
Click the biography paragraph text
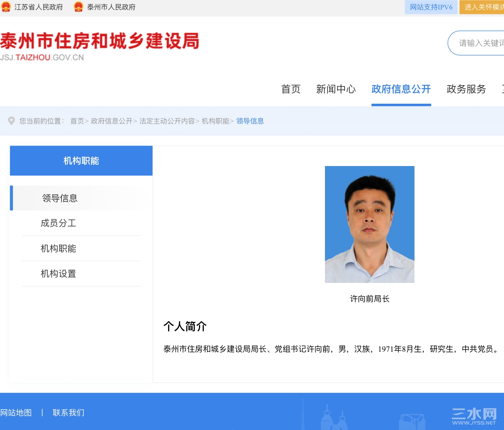pyautogui.click(x=332, y=349)
